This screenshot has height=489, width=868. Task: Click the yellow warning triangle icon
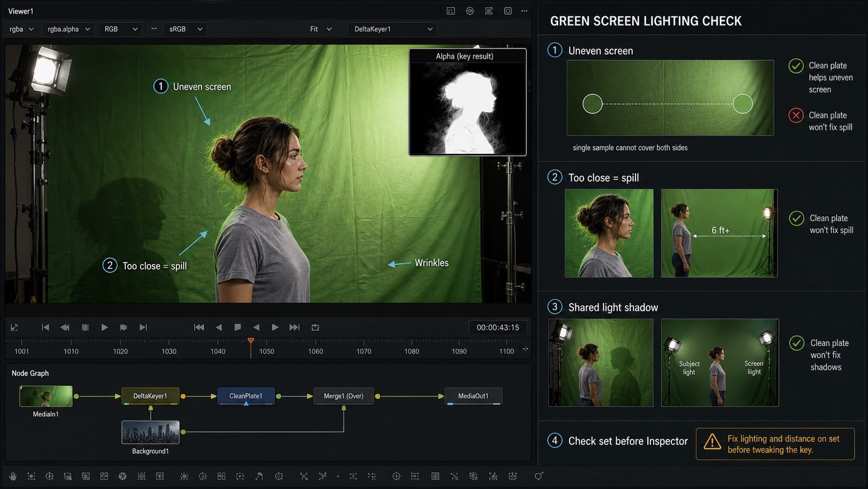tap(712, 442)
